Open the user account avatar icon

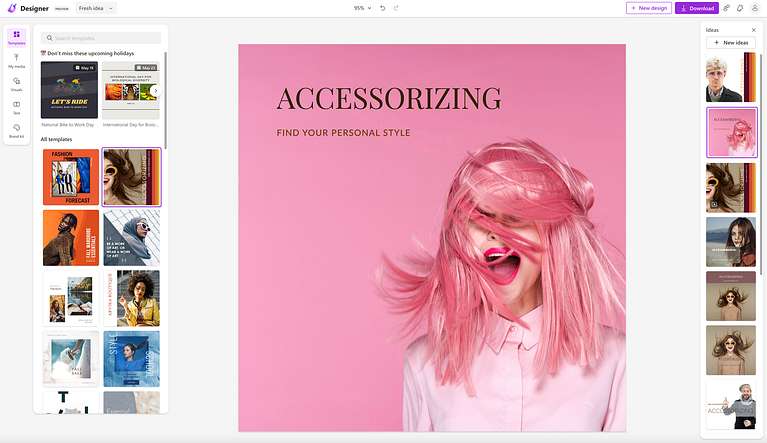pyautogui.click(x=754, y=8)
